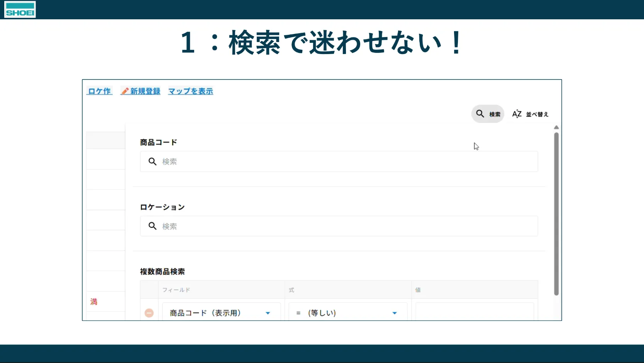Focus the 商品コード search input
The width and height of the screenshot is (644, 363).
pyautogui.click(x=347, y=161)
